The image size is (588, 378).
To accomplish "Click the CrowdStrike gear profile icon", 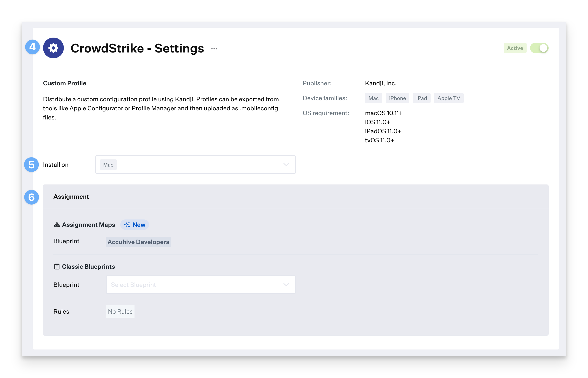I will point(53,48).
